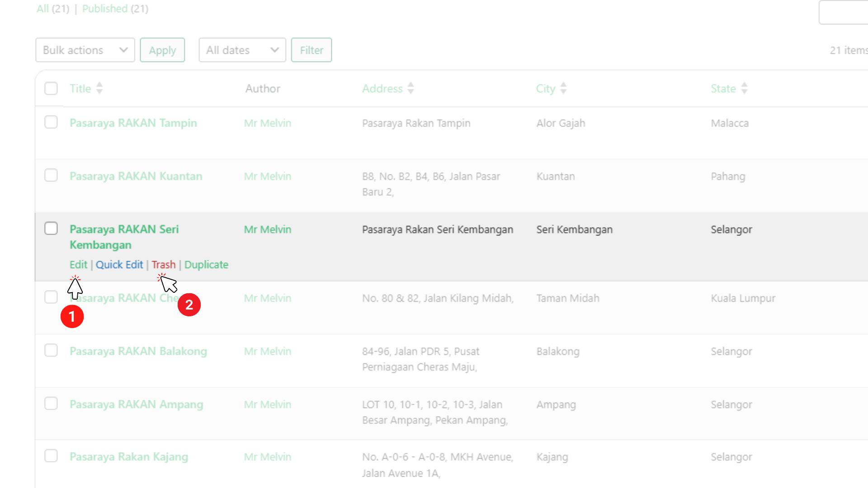Show the Published posts view
The image size is (868, 488).
coord(105,9)
